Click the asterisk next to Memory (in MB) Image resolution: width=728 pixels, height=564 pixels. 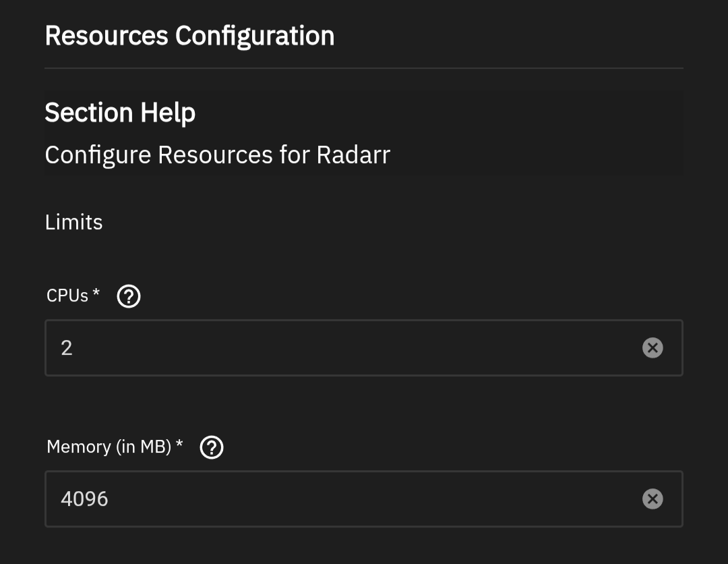pyautogui.click(x=179, y=444)
